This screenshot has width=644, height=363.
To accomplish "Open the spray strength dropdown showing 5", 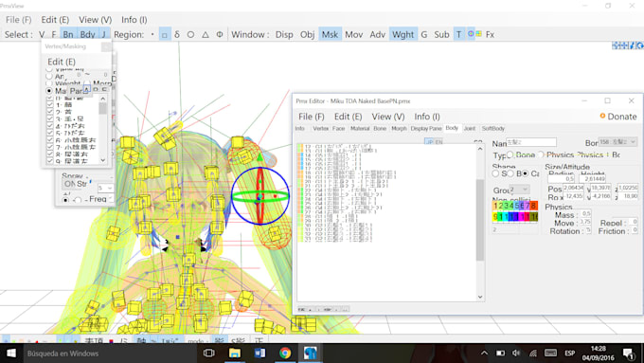I will pos(105,188).
